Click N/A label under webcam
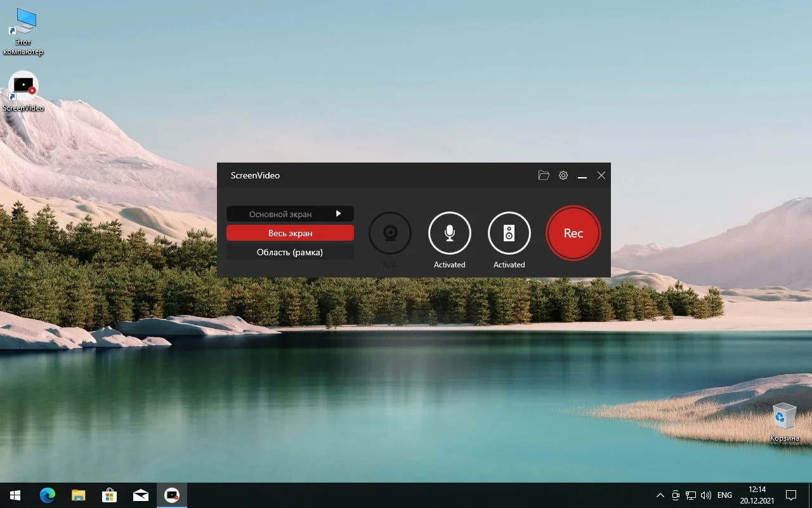 point(390,265)
